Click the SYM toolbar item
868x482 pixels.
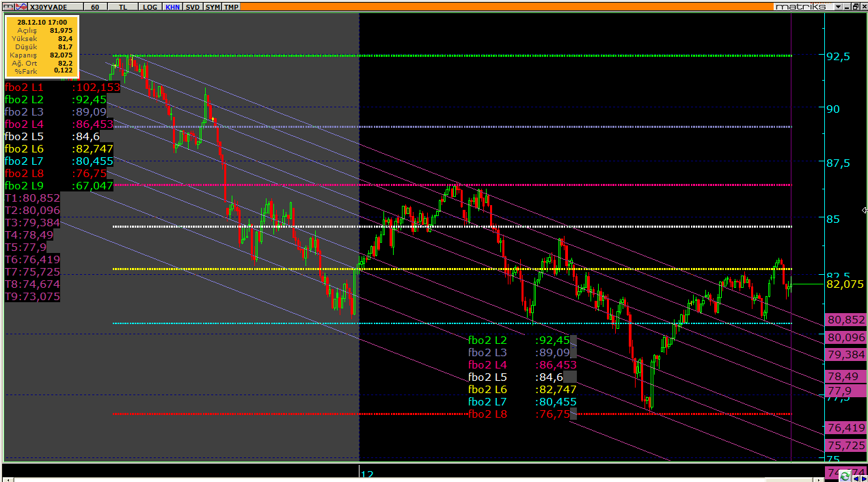213,6
